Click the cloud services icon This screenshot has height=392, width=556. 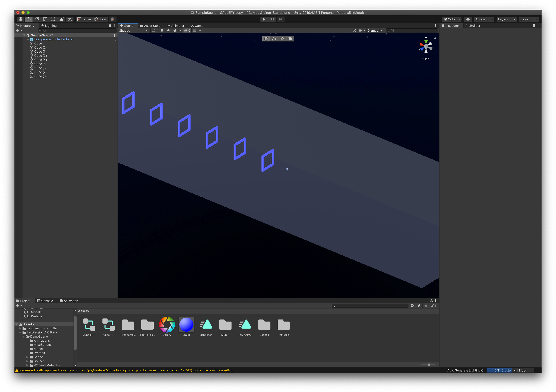pyautogui.click(x=468, y=19)
